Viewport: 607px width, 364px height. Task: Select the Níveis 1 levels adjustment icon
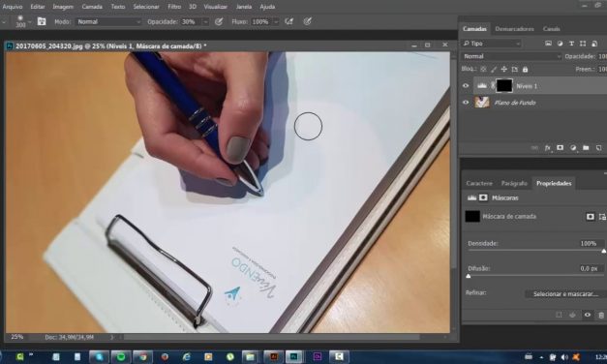pos(481,85)
